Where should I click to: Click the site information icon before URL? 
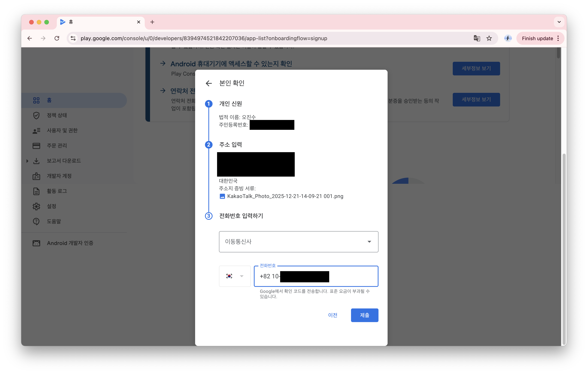(x=73, y=38)
